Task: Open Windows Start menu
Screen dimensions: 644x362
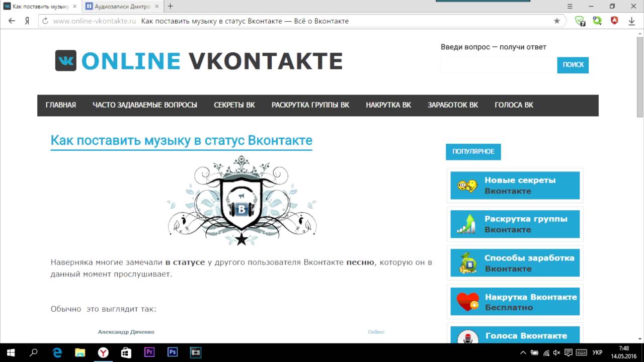Action: pos(10,352)
